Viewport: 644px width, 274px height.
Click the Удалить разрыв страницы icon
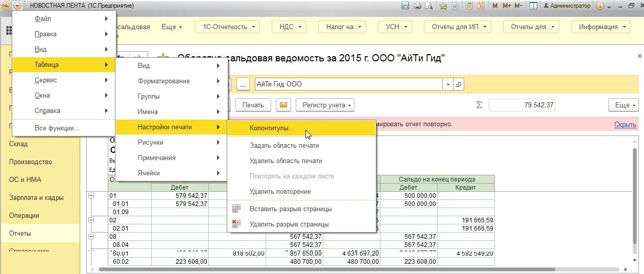236,224
